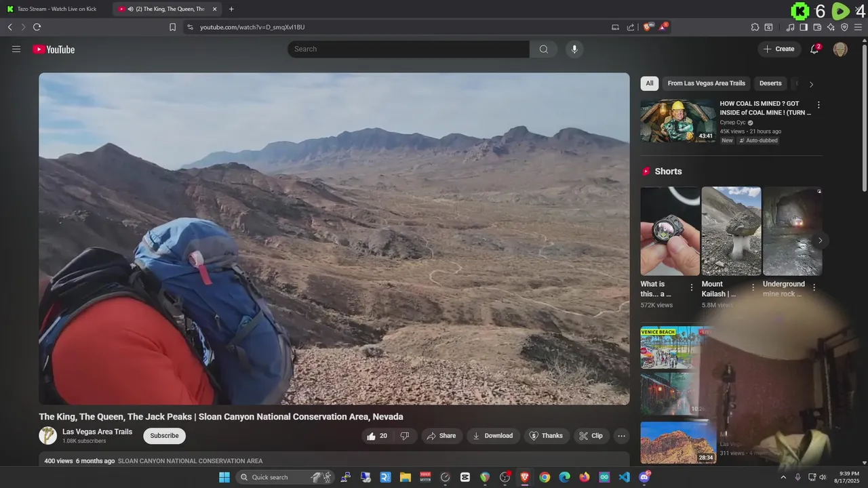Click Windows Quick search box

(x=285, y=477)
